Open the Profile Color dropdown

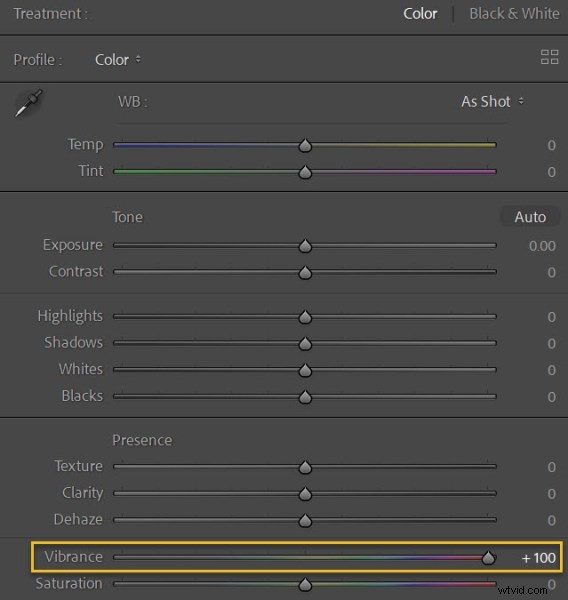pyautogui.click(x=118, y=60)
